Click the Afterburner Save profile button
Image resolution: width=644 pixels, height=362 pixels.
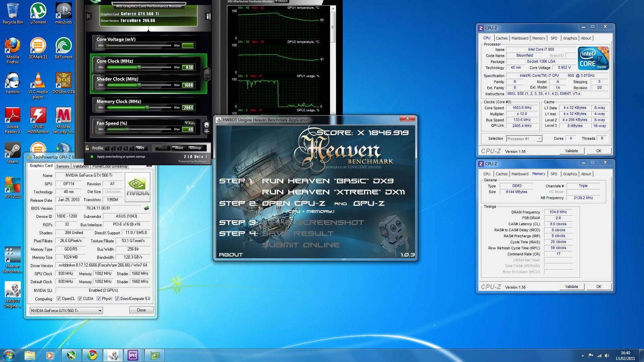[140, 148]
